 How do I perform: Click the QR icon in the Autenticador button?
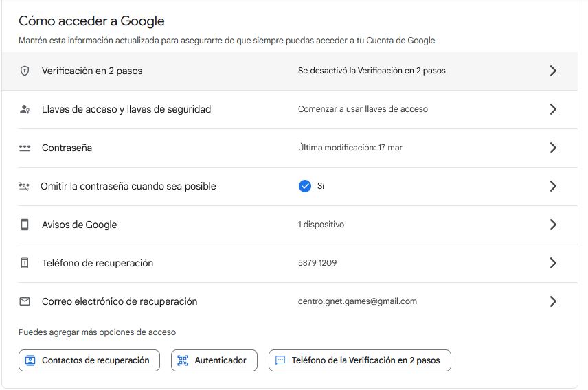coord(183,360)
